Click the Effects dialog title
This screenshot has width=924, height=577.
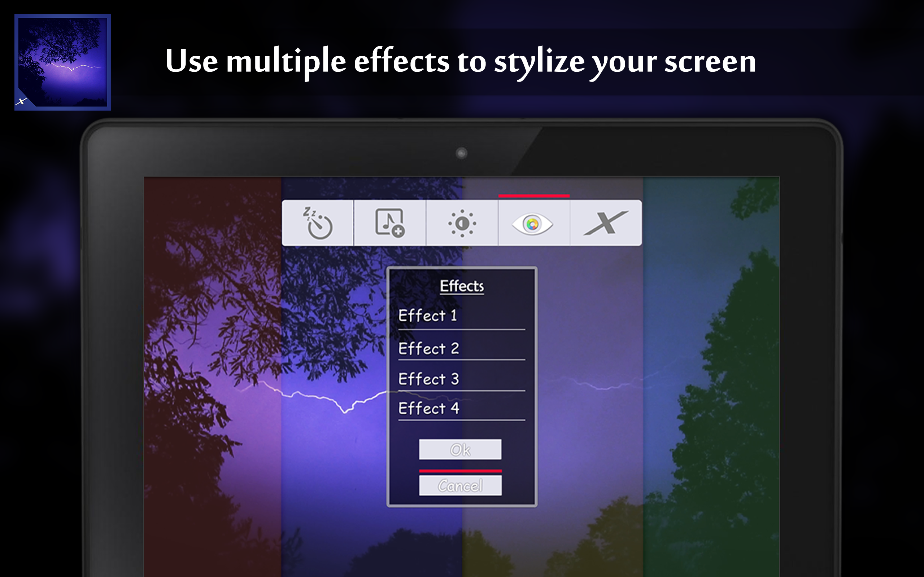pyautogui.click(x=462, y=286)
